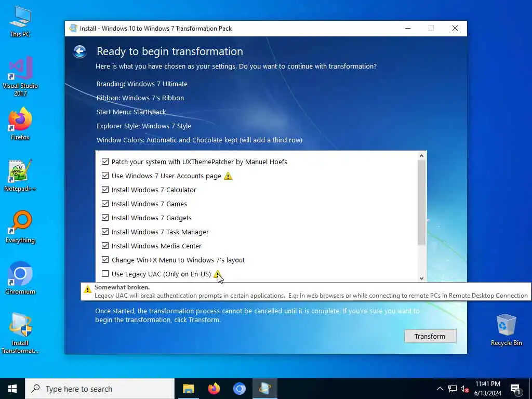
Task: Open File Explorer from taskbar
Action: (x=188, y=389)
